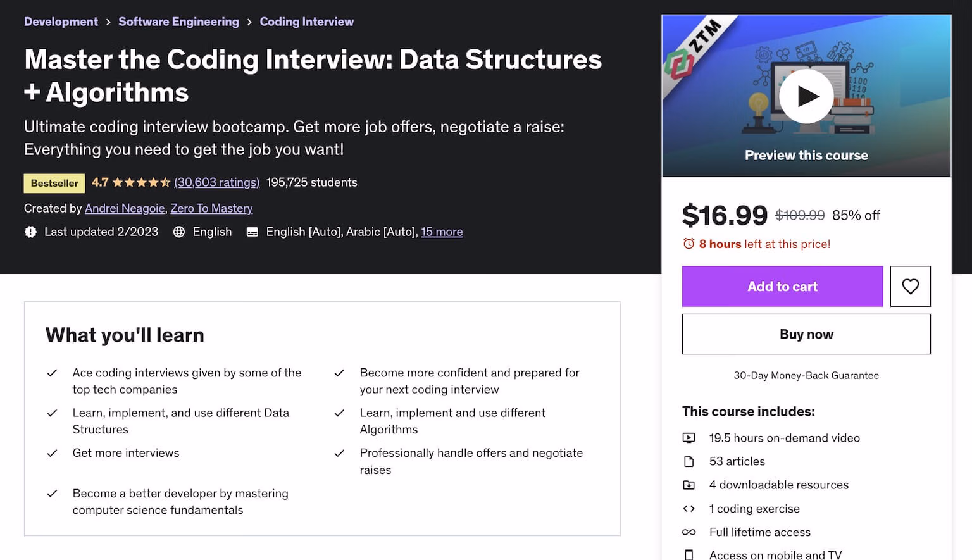
Task: Open the 30,603 ratings link
Action: tap(216, 182)
